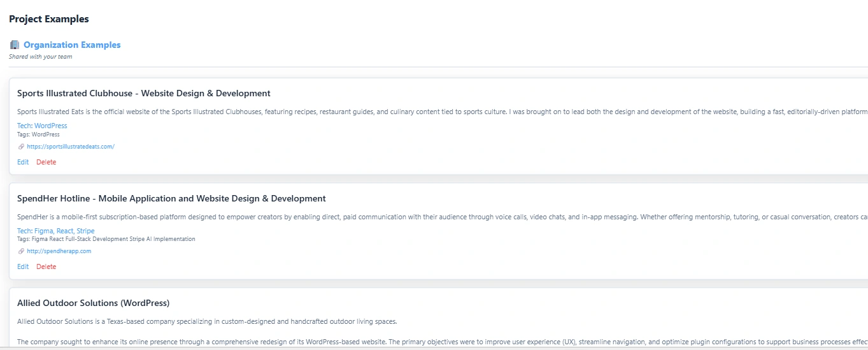Delete the SpendHer Hotline project

(x=46, y=266)
